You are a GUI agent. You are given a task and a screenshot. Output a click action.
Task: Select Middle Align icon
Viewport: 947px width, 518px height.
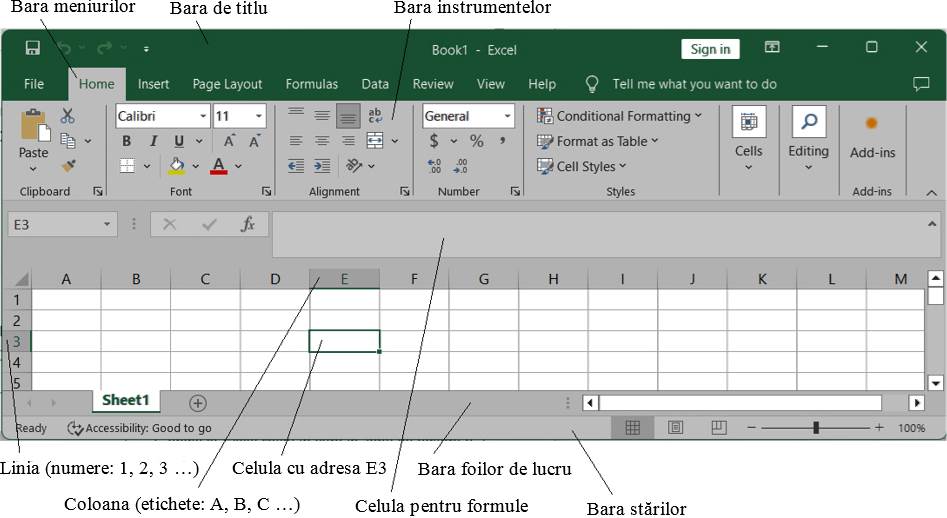click(322, 115)
